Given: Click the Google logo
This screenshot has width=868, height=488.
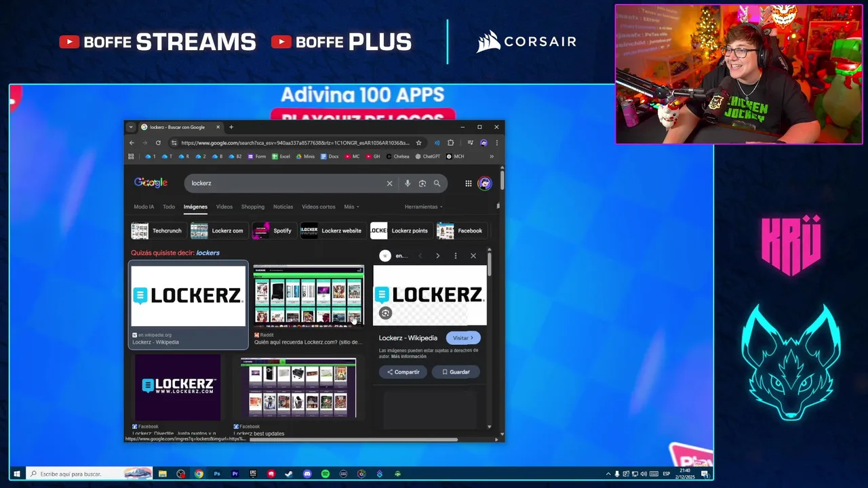Looking at the screenshot, I should coord(151,182).
